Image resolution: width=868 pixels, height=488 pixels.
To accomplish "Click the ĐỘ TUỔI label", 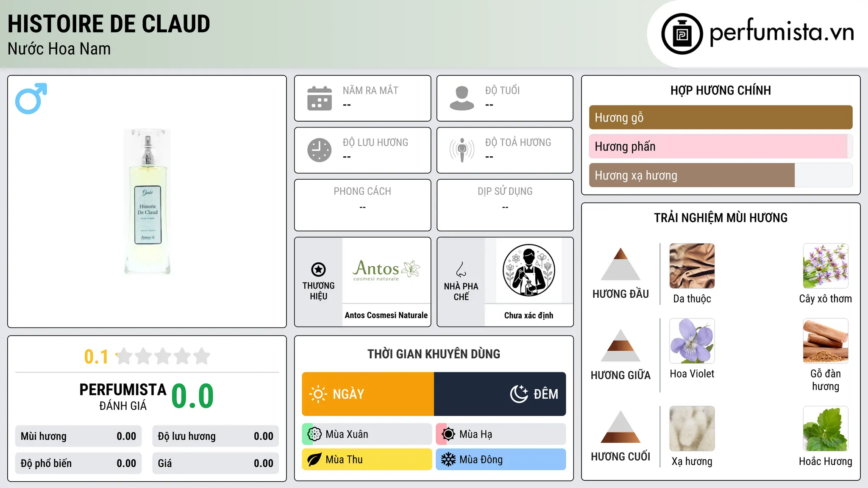I will (x=502, y=90).
